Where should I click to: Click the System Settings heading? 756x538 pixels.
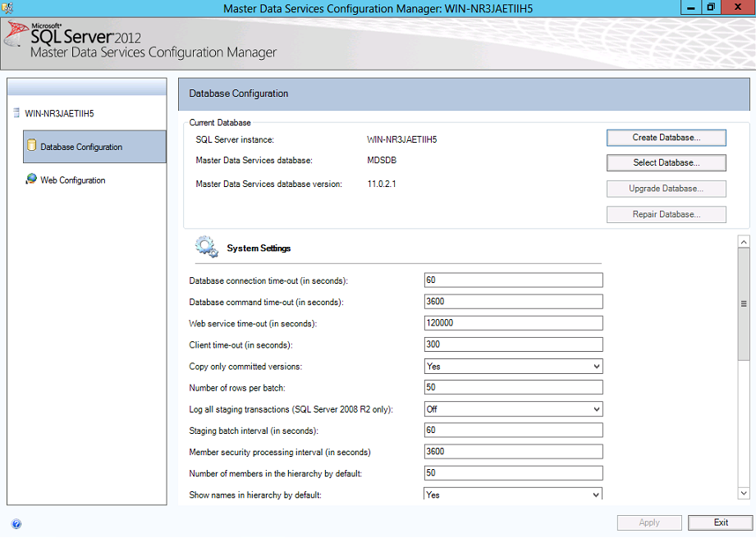tap(259, 248)
